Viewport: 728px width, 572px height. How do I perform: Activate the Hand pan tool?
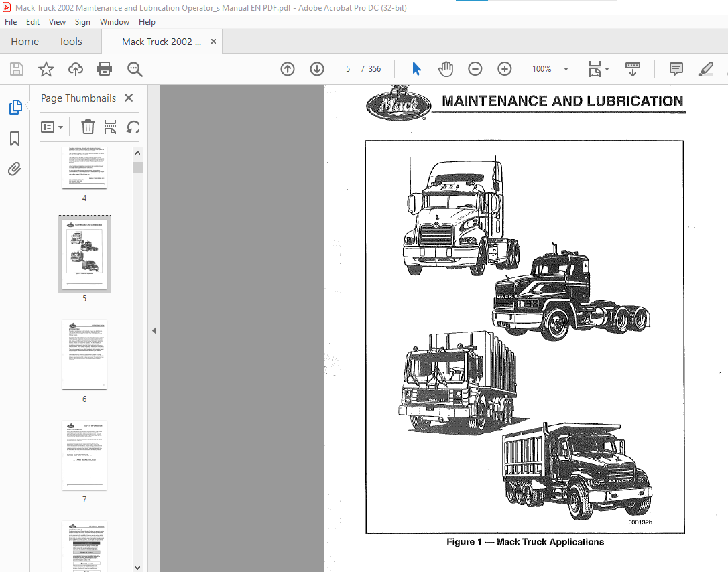tap(446, 69)
